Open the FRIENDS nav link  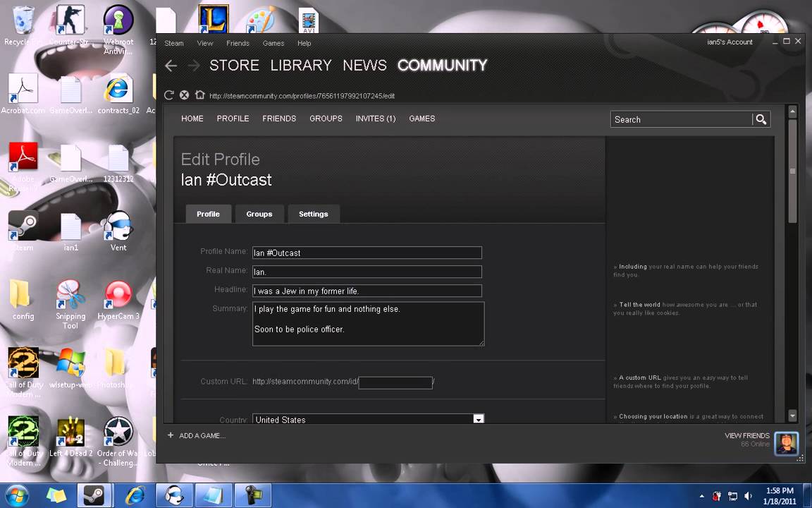(279, 119)
